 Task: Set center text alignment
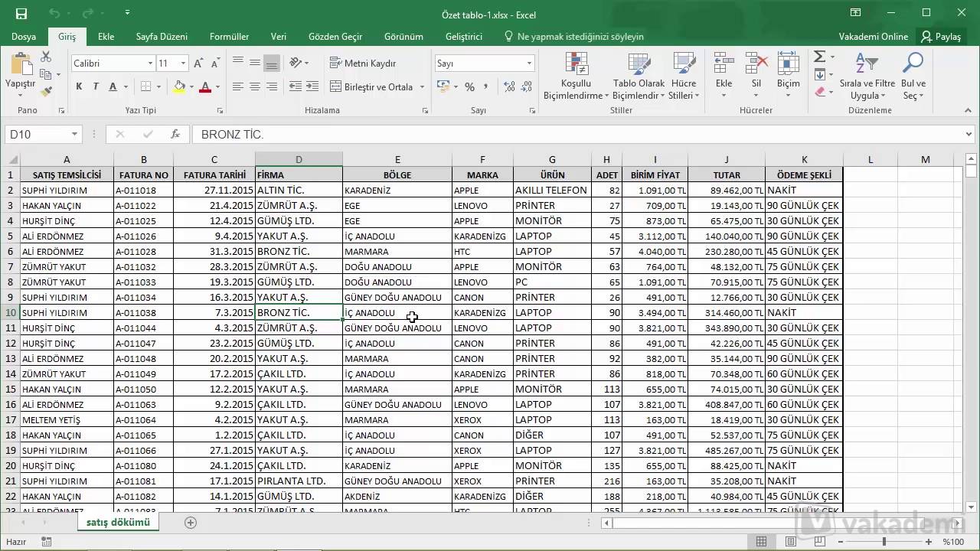255,86
